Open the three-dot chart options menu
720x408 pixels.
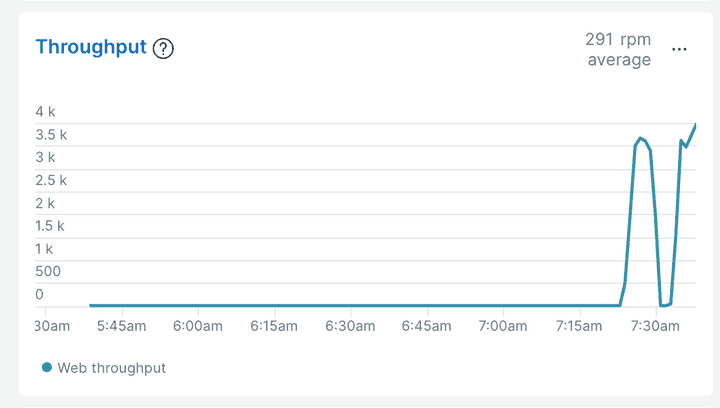click(x=680, y=49)
